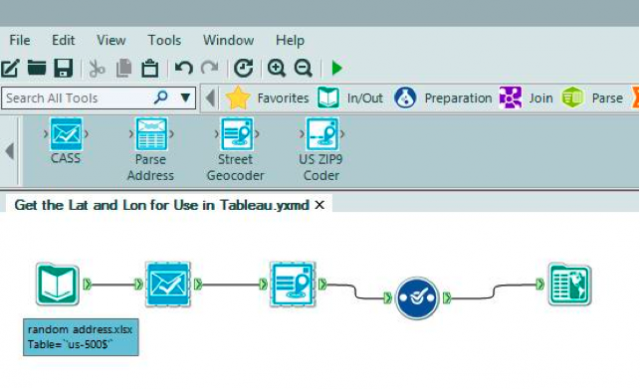Open the File menu

20,40
